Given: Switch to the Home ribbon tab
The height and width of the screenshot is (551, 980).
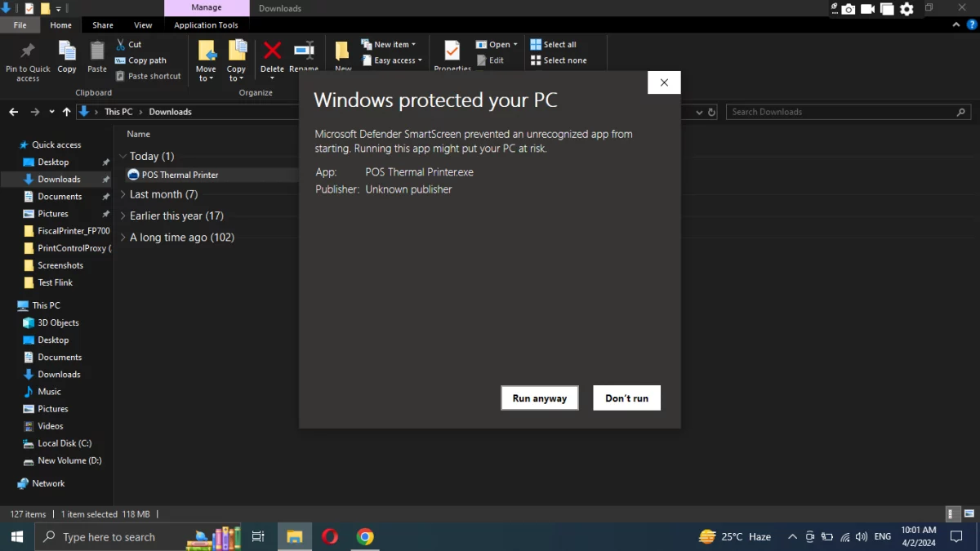Looking at the screenshot, I should 61,25.
